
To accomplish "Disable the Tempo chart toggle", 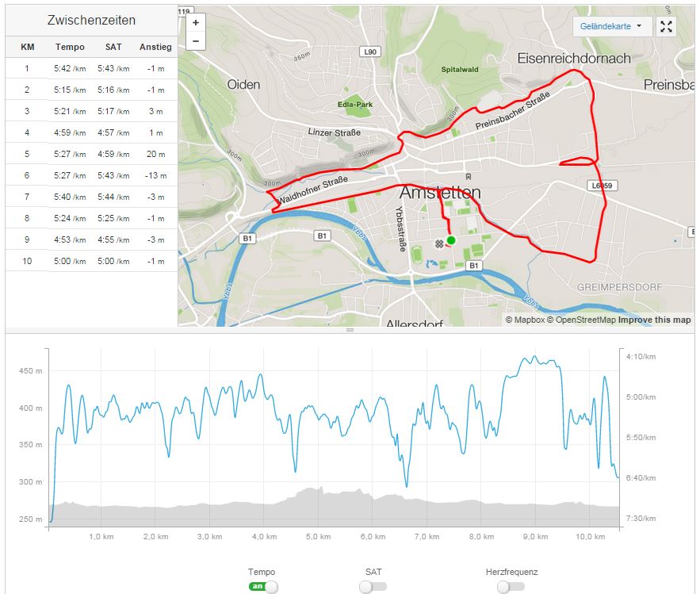I will (265, 587).
